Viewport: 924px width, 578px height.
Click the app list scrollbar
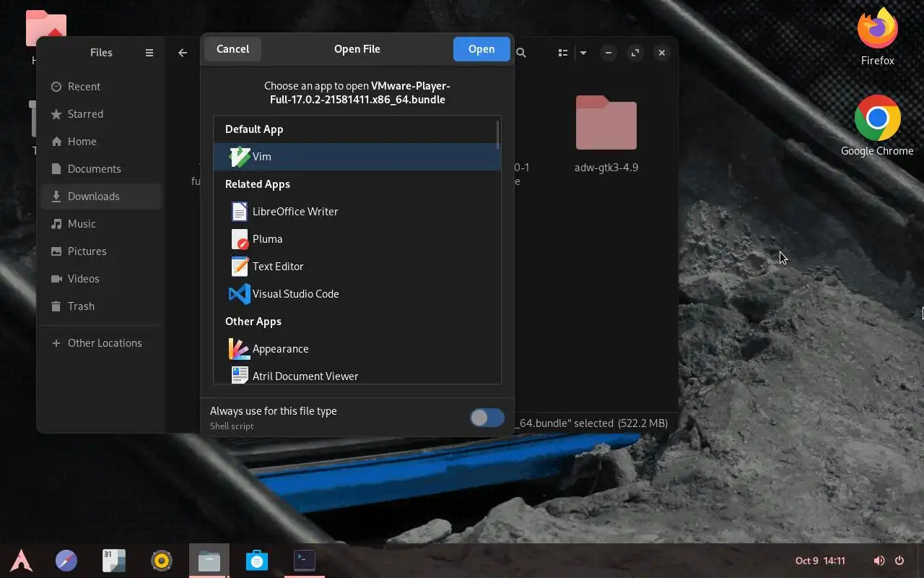pyautogui.click(x=498, y=135)
